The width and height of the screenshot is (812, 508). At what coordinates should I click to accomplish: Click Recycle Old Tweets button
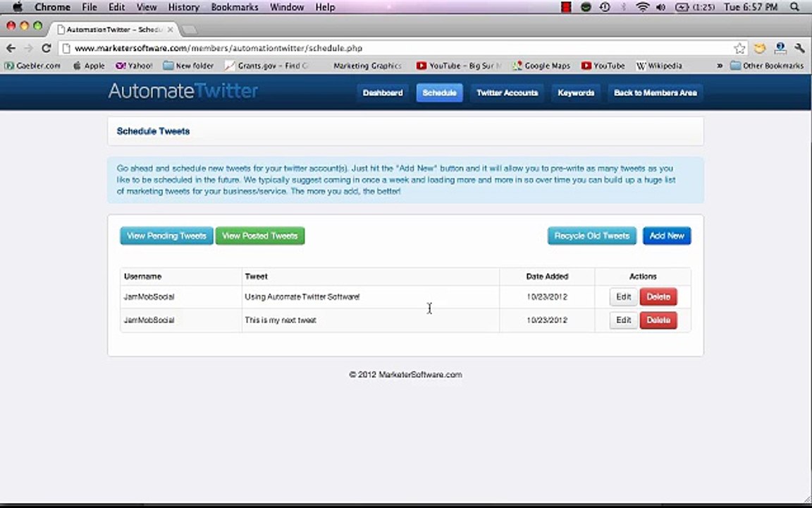[x=592, y=236]
